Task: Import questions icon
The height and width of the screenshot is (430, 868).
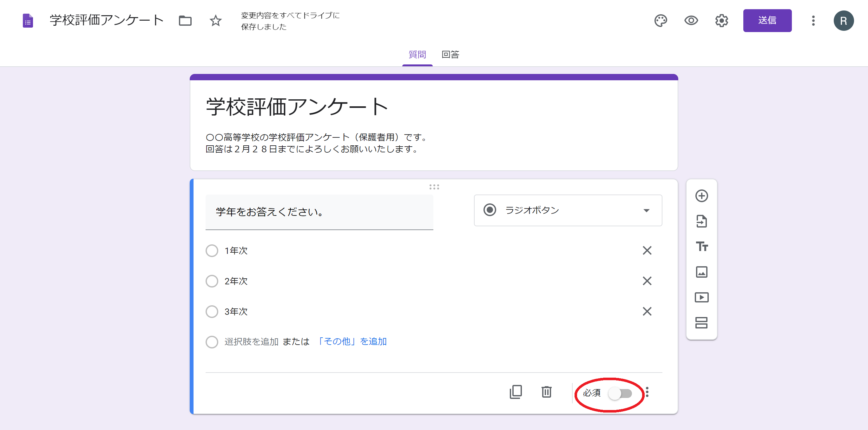Action: [x=701, y=222]
